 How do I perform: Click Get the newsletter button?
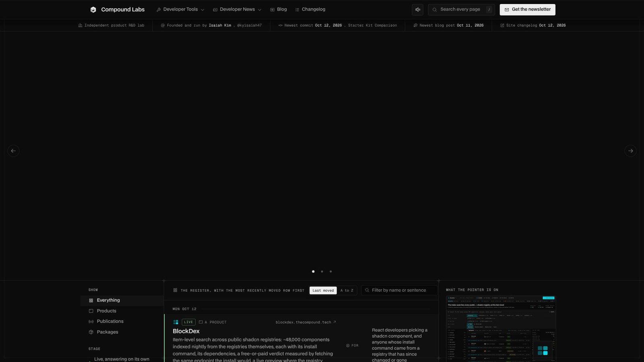(x=527, y=10)
